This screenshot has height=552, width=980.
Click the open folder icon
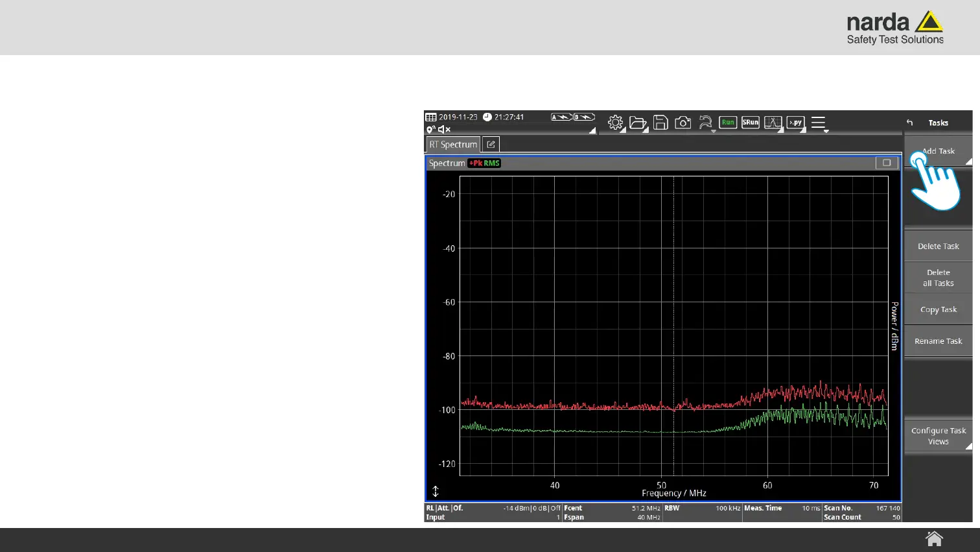[638, 123]
